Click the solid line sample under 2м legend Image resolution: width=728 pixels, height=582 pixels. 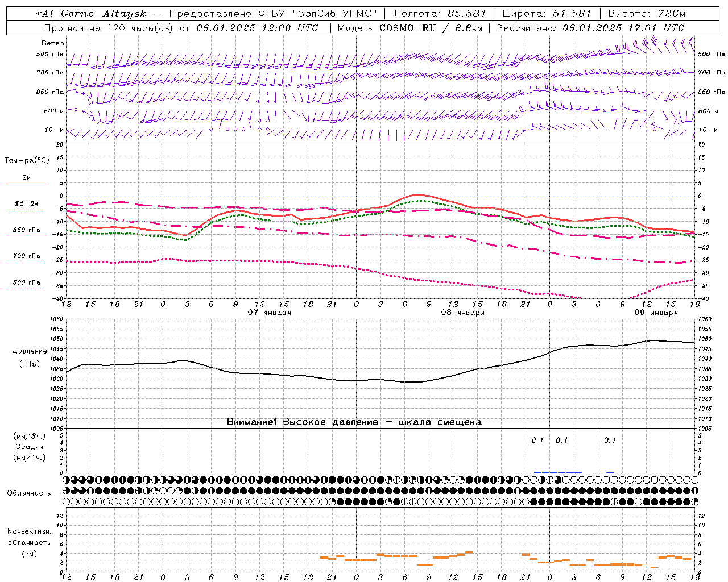click(26, 184)
